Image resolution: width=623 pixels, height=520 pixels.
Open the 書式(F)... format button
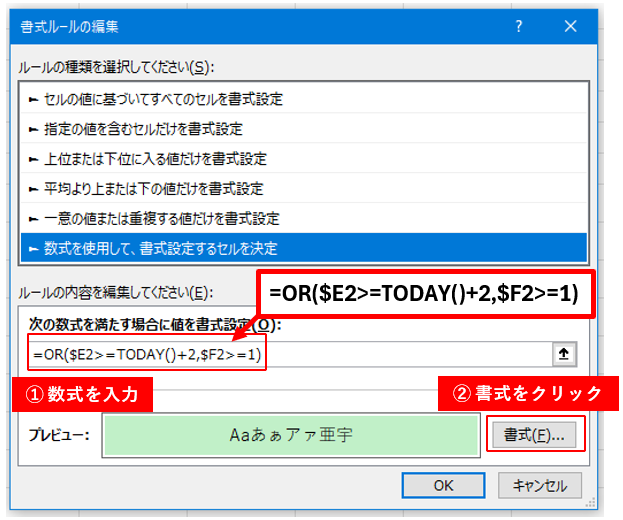(535, 435)
